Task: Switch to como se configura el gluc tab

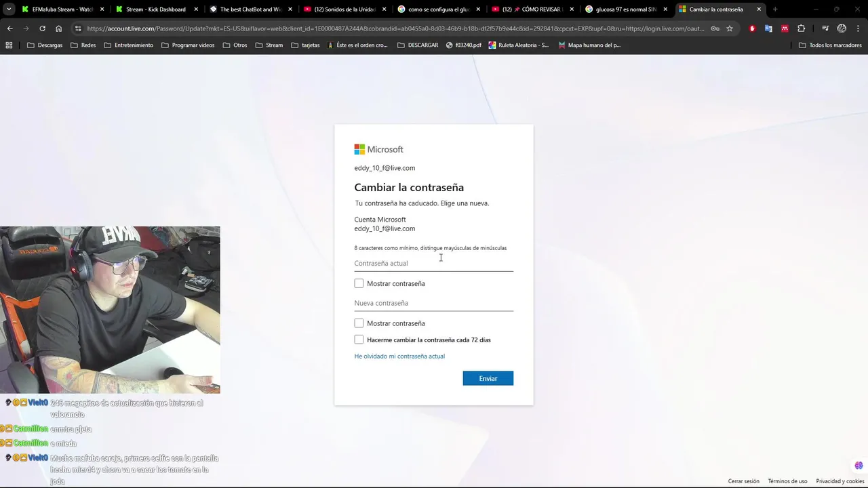Action: click(437, 9)
